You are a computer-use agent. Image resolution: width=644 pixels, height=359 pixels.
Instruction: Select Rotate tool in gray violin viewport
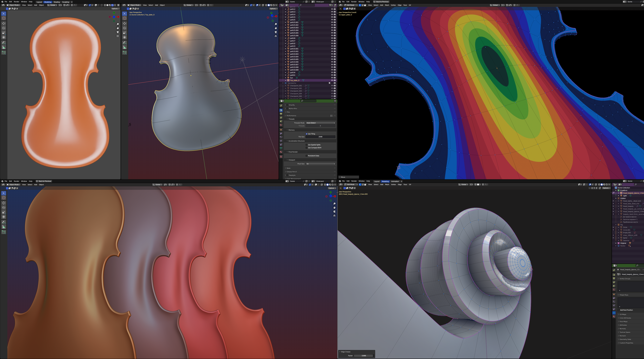(125, 28)
